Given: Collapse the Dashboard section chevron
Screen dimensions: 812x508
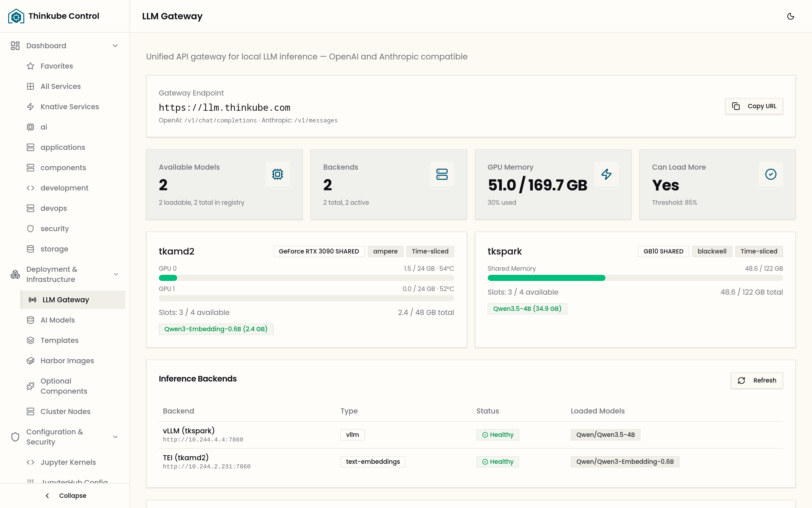Looking at the screenshot, I should click(115, 46).
